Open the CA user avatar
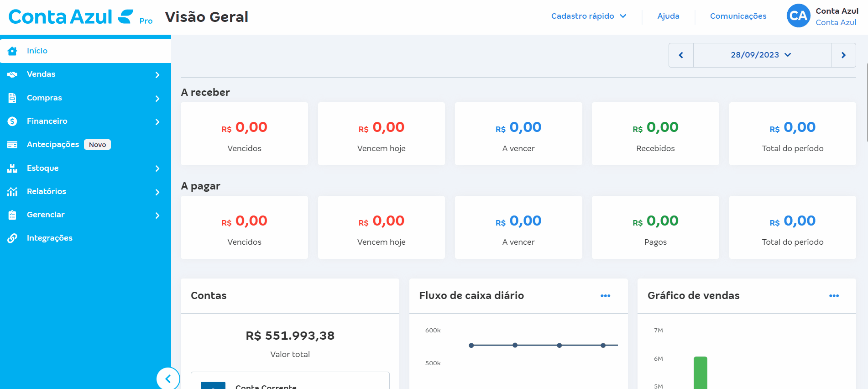The image size is (868, 389). click(798, 16)
